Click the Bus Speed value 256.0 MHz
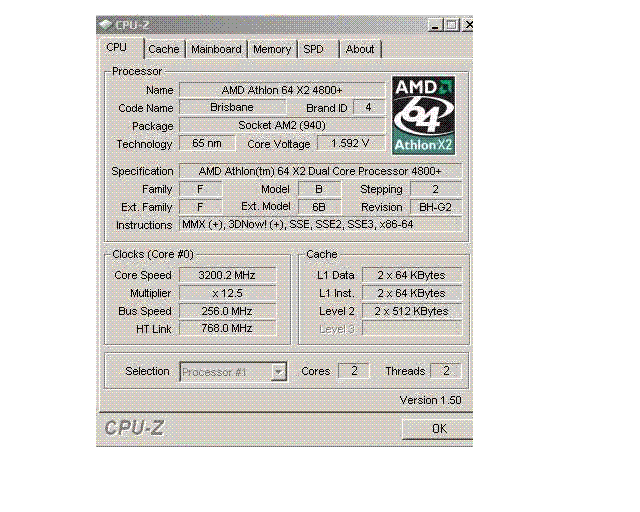This screenshot has width=640, height=512. (x=227, y=311)
